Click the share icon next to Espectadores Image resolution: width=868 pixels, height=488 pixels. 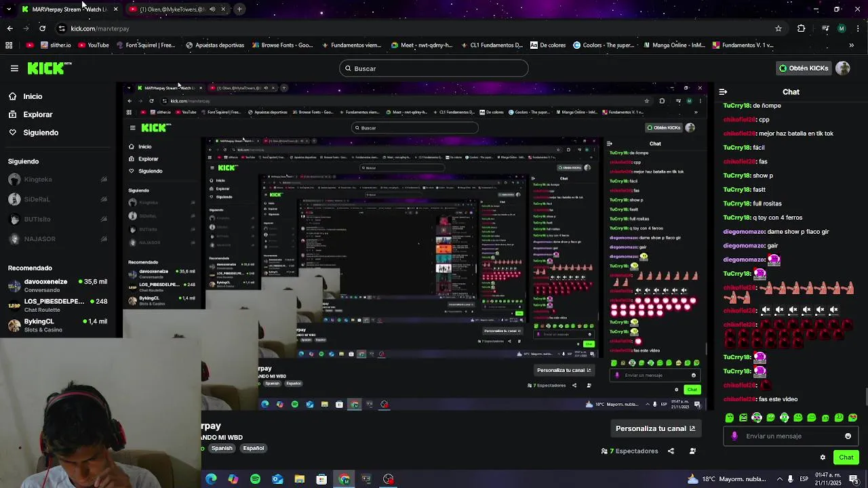671,451
